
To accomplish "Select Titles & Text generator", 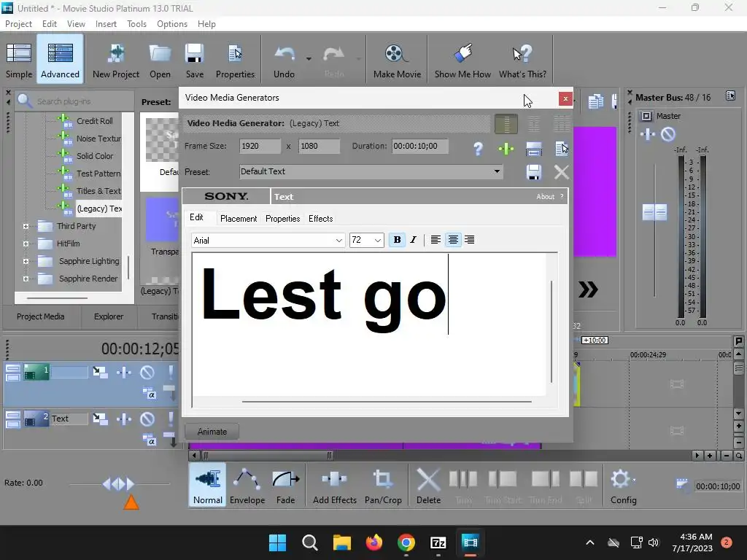I will click(98, 191).
